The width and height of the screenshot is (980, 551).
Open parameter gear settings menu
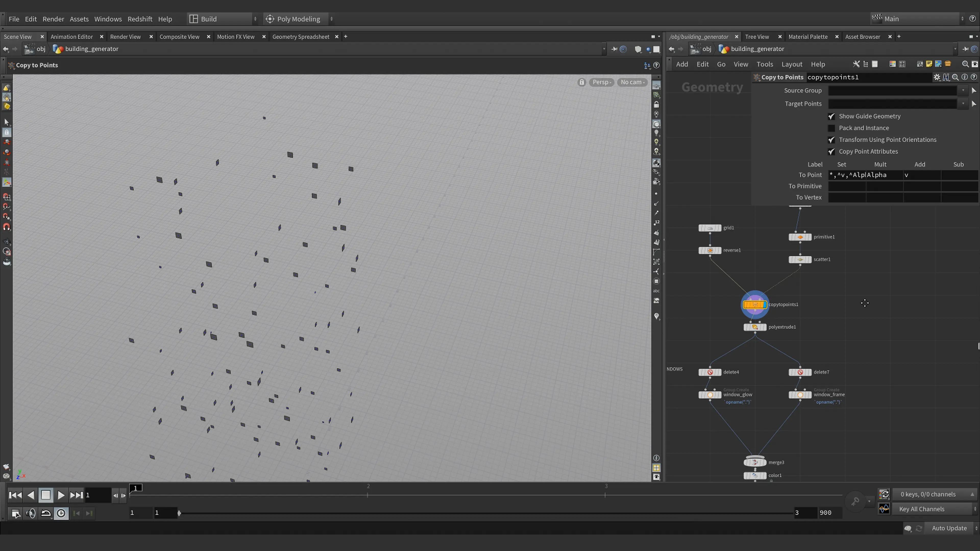[x=937, y=77]
